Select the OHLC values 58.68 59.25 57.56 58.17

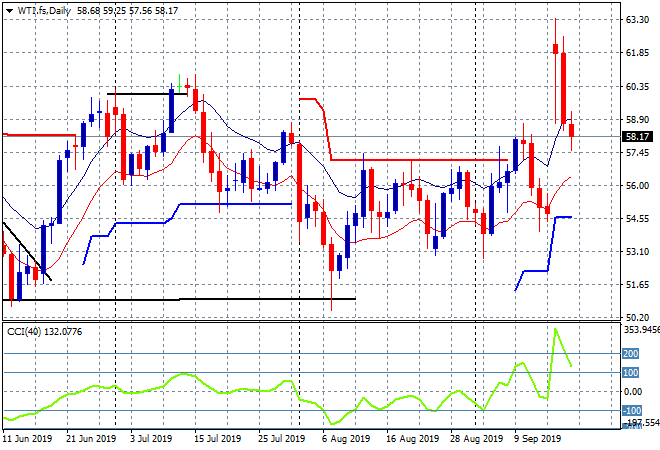(x=128, y=11)
